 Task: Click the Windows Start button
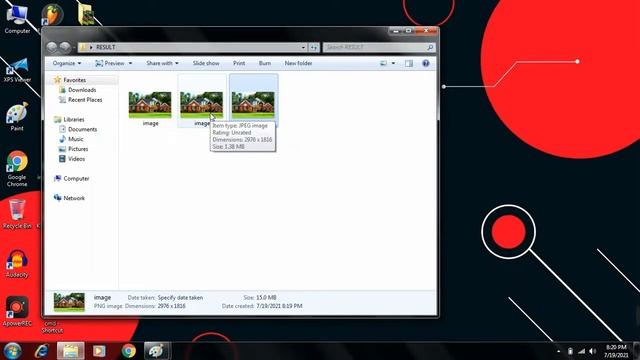12,351
